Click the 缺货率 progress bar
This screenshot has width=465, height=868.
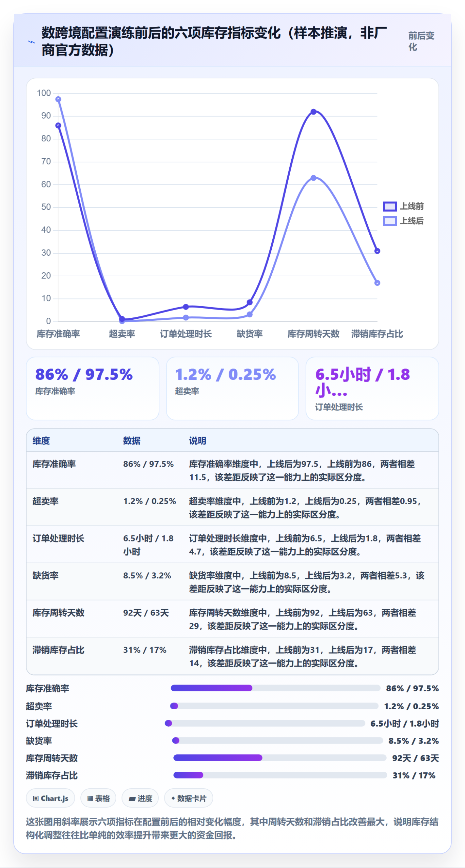pyautogui.click(x=278, y=741)
